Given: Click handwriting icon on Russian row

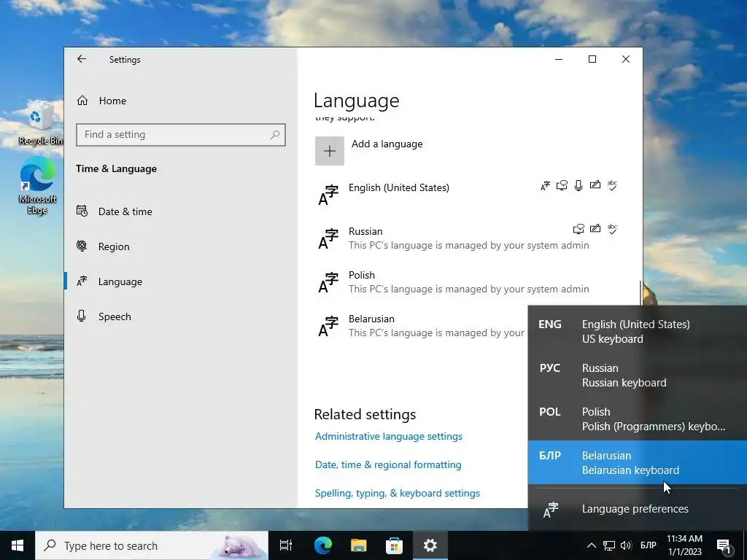Looking at the screenshot, I should pyautogui.click(x=595, y=228).
